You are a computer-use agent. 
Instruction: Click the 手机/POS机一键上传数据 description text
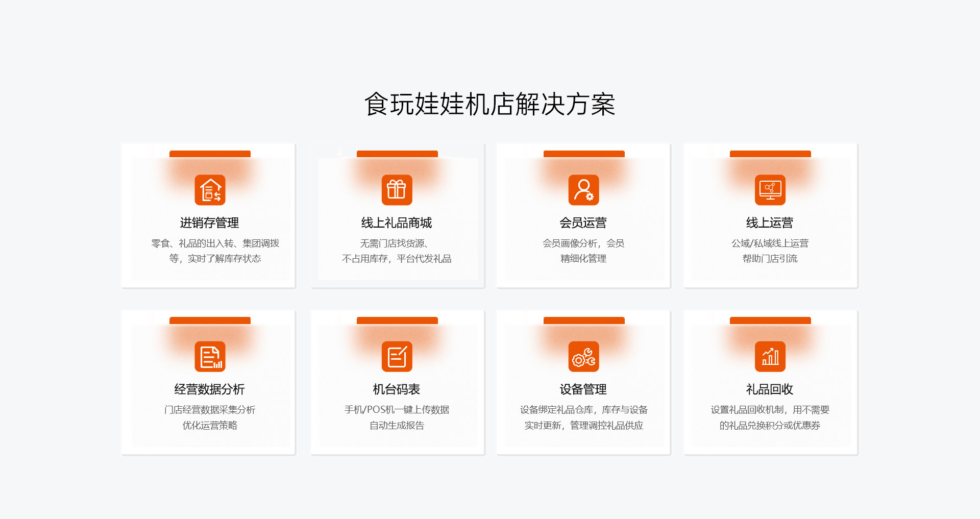pos(397,410)
